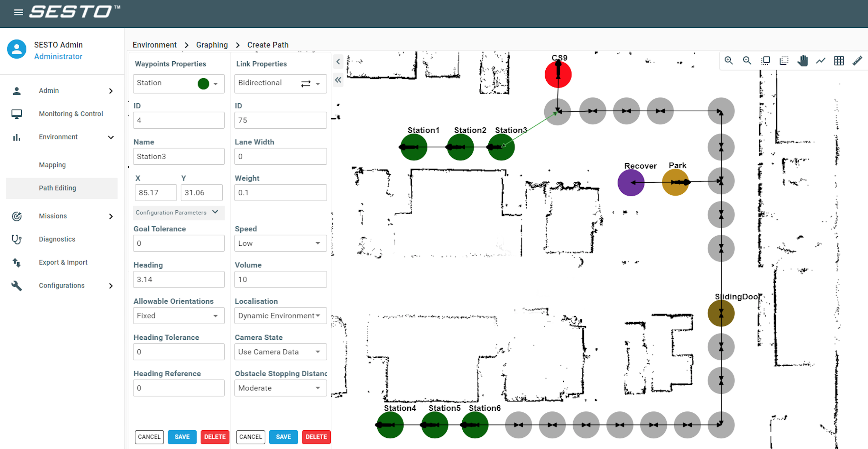Click the double-chevron collapse panels icon
This screenshot has height=449, width=868.
[338, 80]
